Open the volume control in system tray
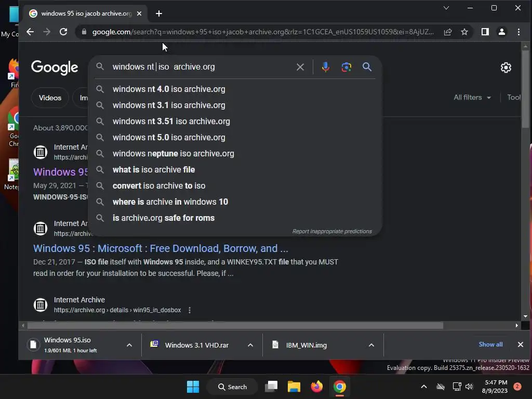 (469, 387)
